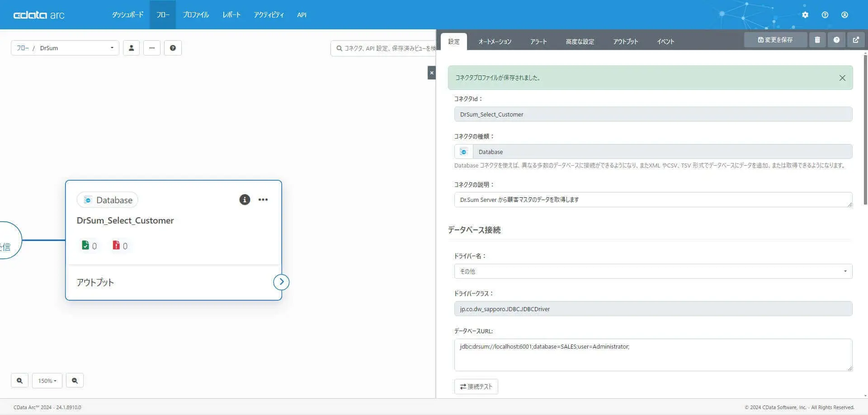Open the レポート menu
This screenshot has height=415, width=868.
point(231,15)
